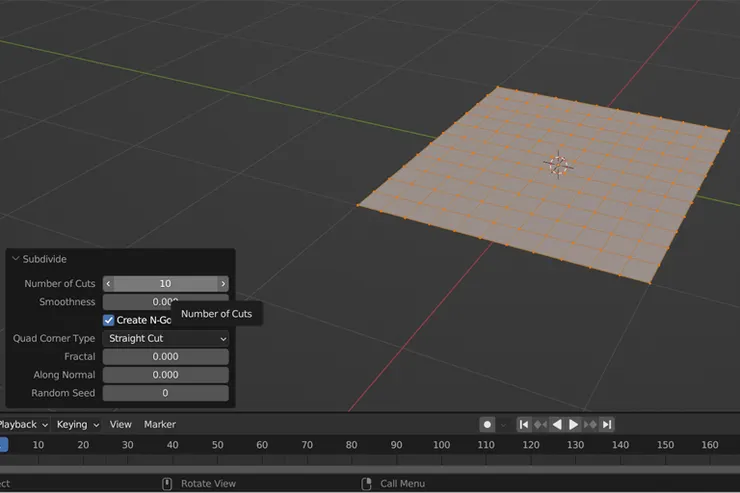The image size is (740, 493).
Task: Open the Playback popover in the timeline
Action: coord(22,424)
